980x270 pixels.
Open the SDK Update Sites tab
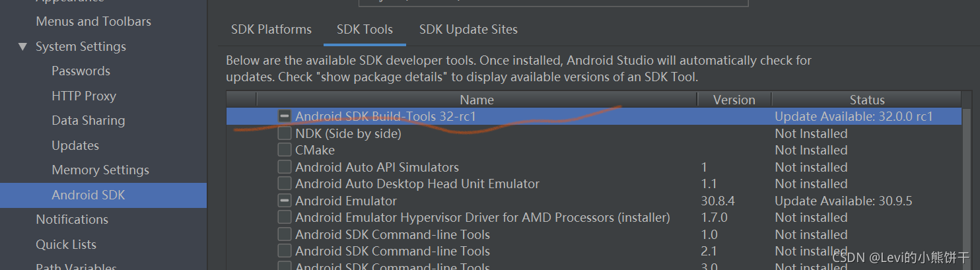(x=468, y=30)
